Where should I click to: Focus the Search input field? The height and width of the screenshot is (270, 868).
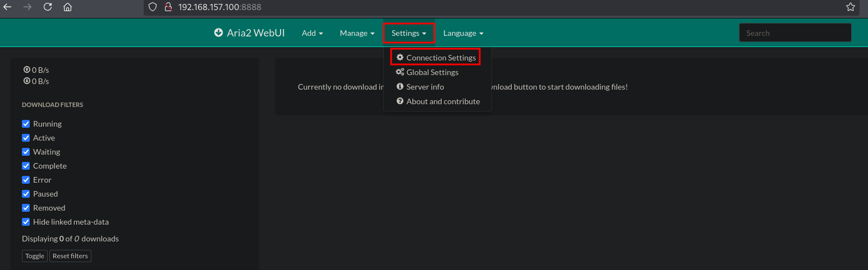coord(794,33)
